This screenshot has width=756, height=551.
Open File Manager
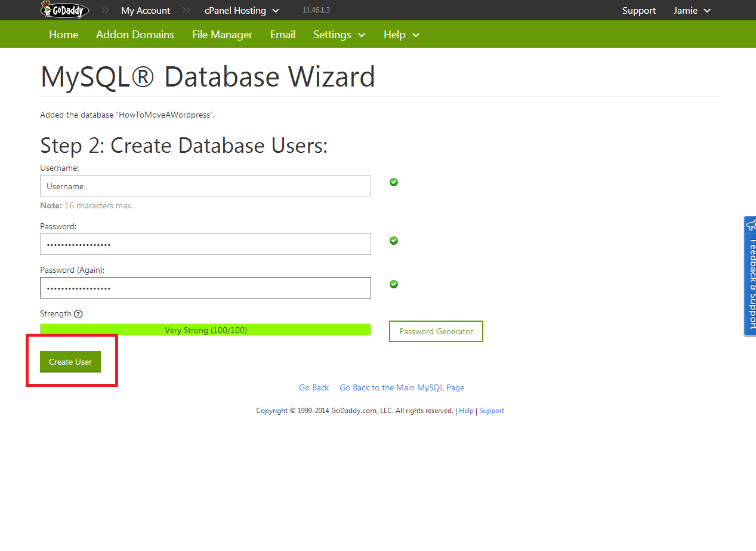[x=222, y=35]
